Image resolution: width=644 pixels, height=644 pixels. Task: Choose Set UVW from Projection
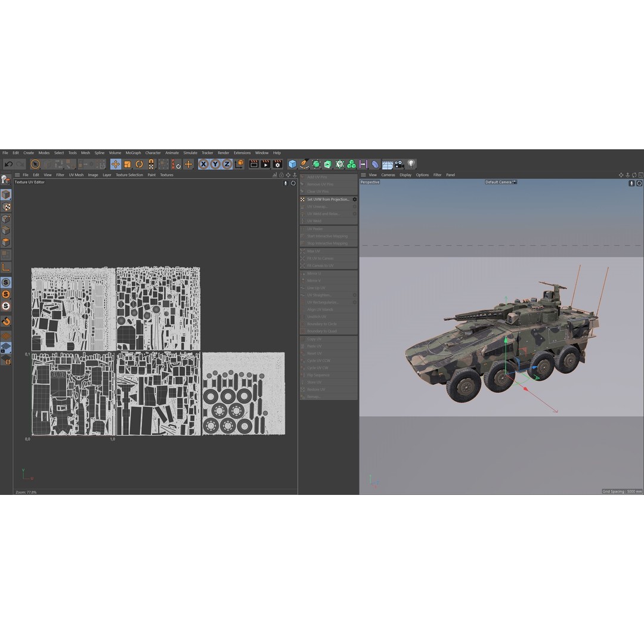(327, 199)
